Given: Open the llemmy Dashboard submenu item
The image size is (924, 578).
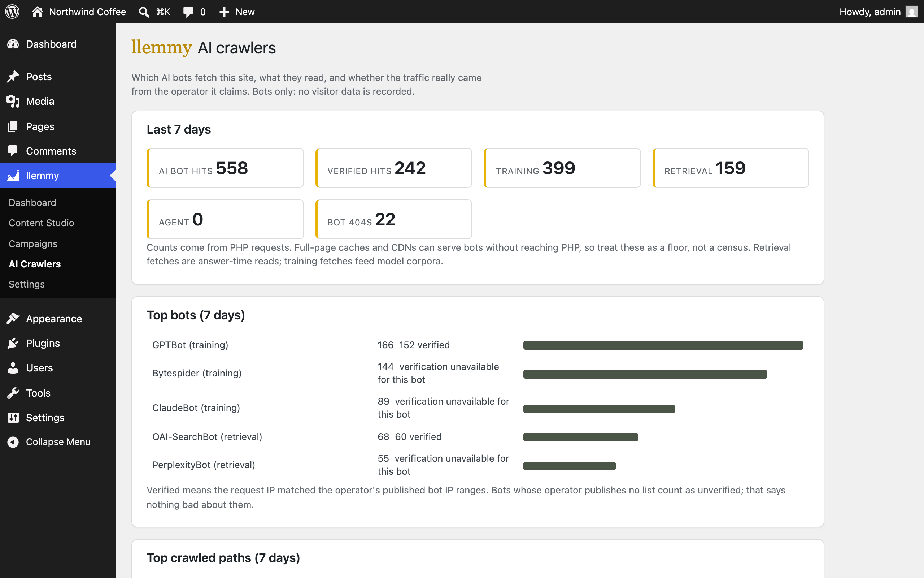Looking at the screenshot, I should 32,203.
